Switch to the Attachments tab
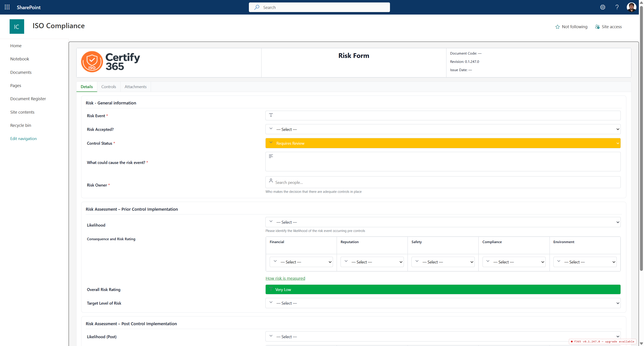Screen dimensions: 644x346 coord(136,87)
